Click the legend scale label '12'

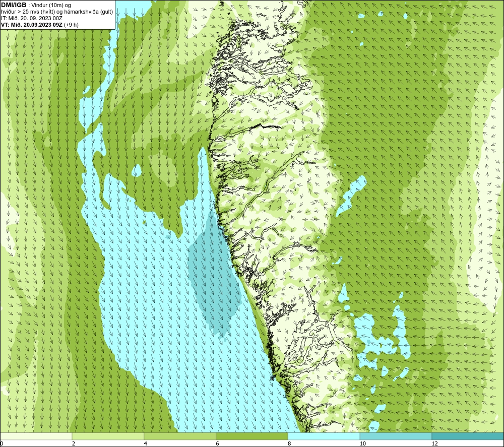point(435,443)
